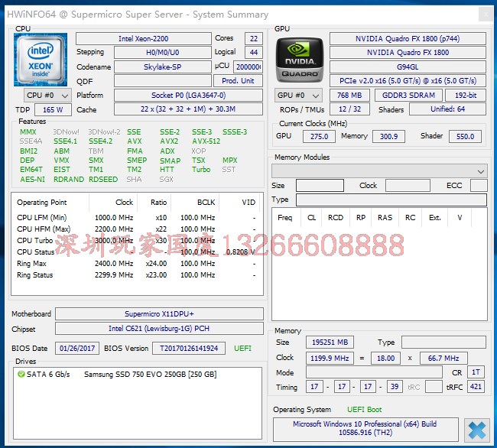This screenshot has width=497, height=448.
Task: Select the CPU LFM (Min) row
Action: [137, 218]
